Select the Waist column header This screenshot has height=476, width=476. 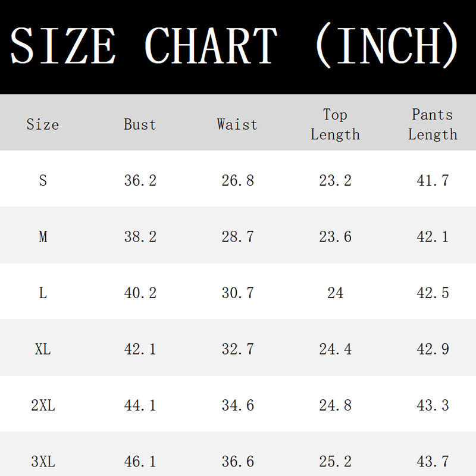pos(237,124)
